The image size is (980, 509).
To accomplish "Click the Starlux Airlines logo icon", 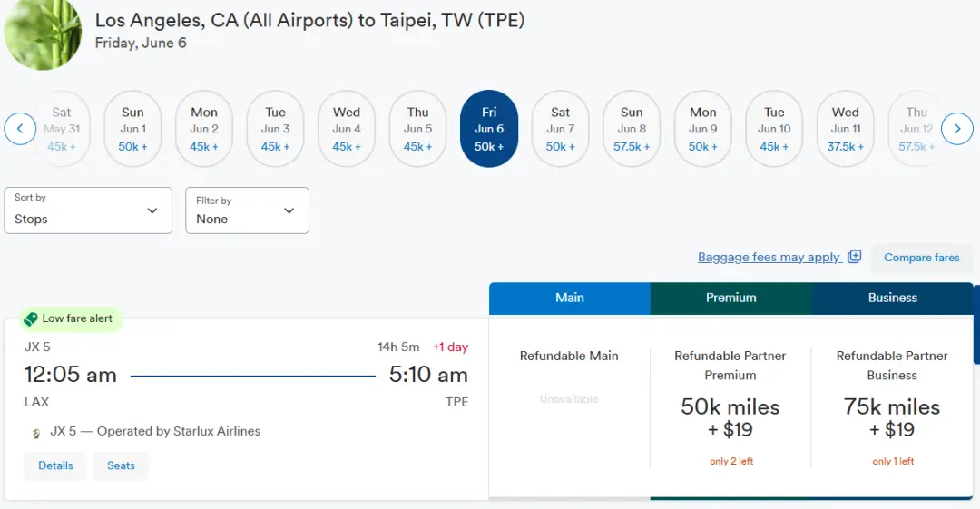I will click(35, 433).
